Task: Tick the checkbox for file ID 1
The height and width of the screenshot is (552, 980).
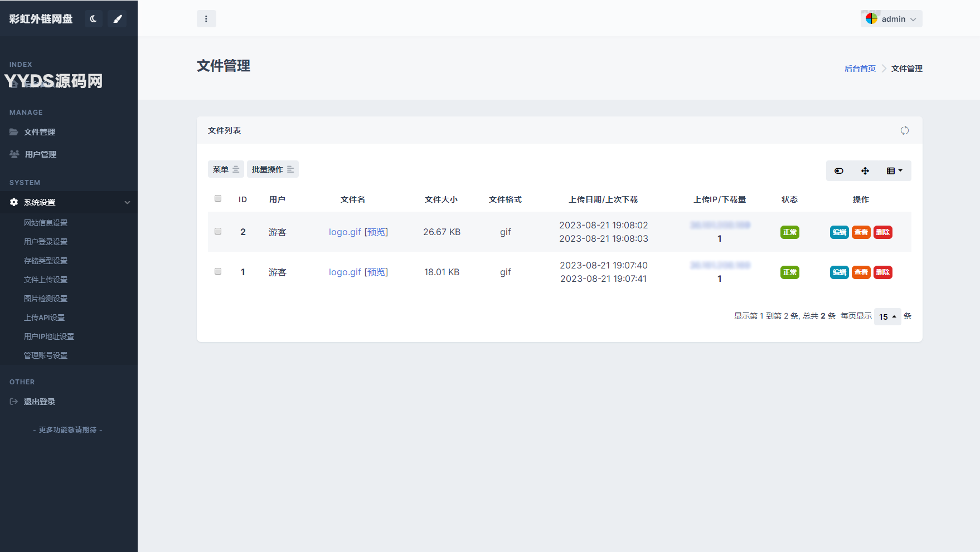Action: point(218,272)
